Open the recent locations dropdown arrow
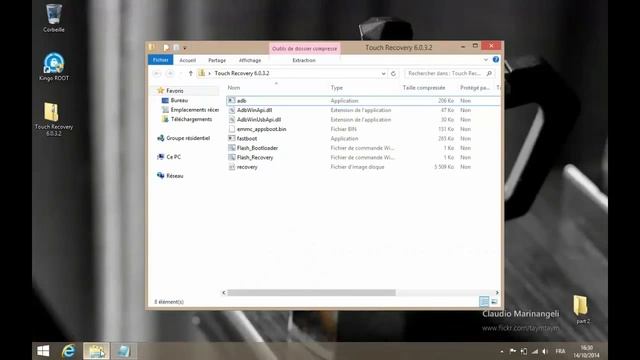640x360 pixels. 181,73
